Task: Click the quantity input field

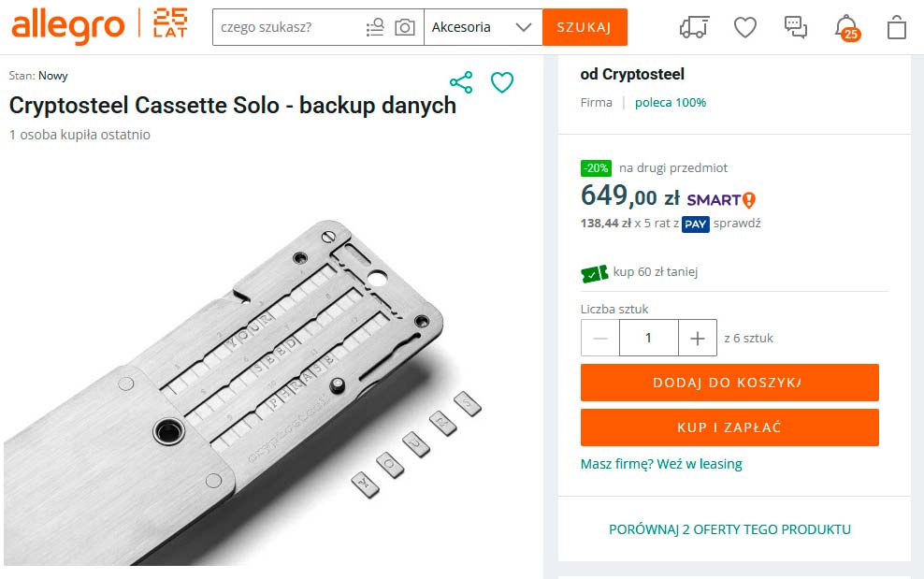Action: 649,338
